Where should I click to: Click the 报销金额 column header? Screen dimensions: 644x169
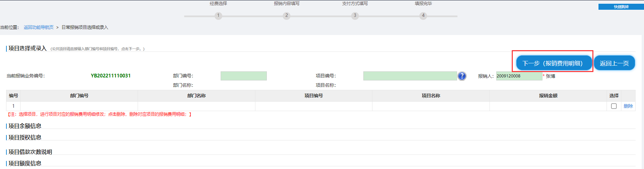(x=548, y=96)
